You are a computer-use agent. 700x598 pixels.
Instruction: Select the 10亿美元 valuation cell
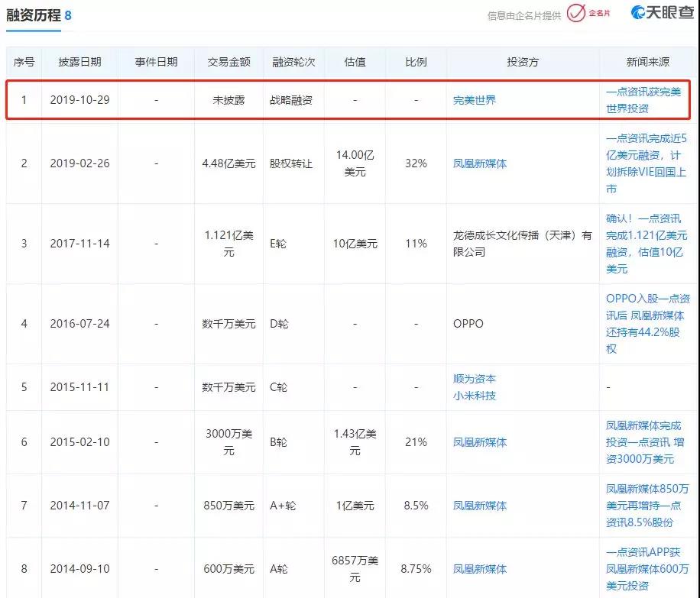[x=355, y=243]
